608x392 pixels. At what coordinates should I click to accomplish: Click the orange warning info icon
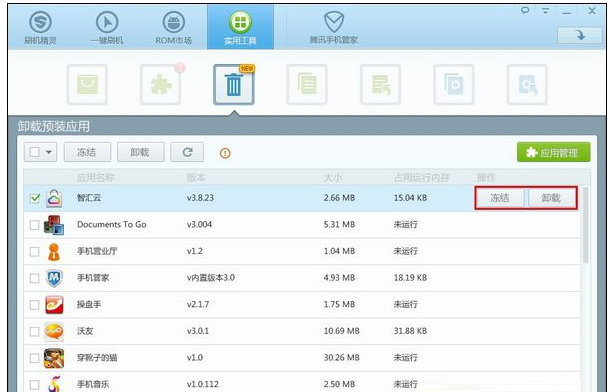click(x=225, y=153)
